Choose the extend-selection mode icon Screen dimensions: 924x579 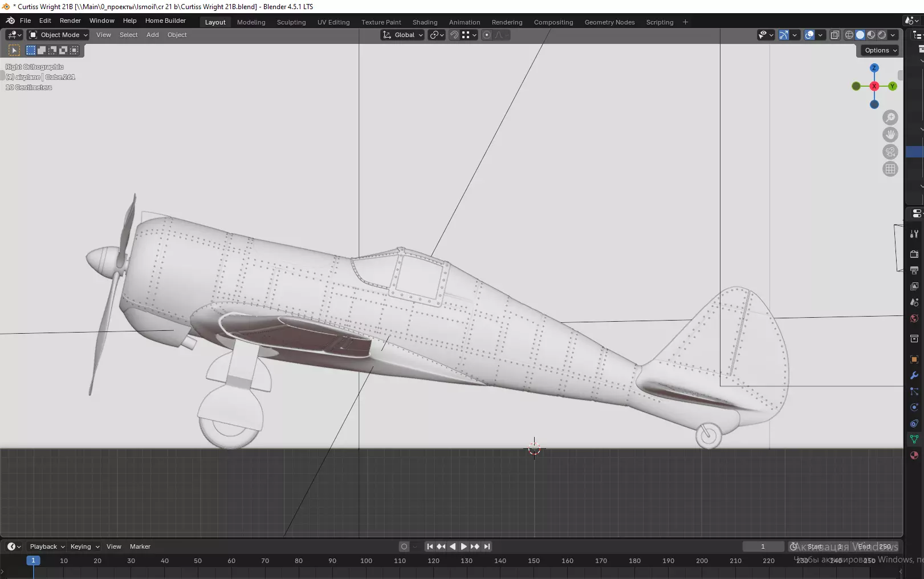tap(42, 50)
